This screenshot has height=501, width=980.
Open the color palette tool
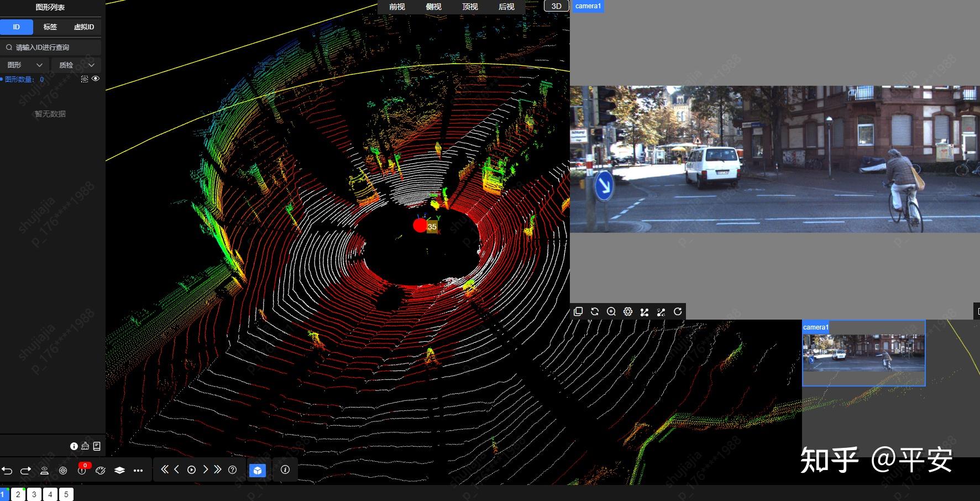click(101, 471)
